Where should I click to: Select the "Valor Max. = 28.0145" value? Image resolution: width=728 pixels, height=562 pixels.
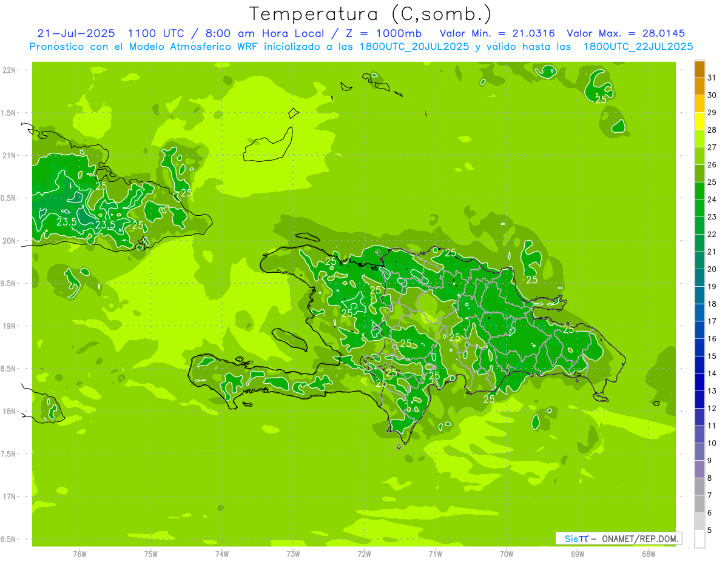(625, 33)
